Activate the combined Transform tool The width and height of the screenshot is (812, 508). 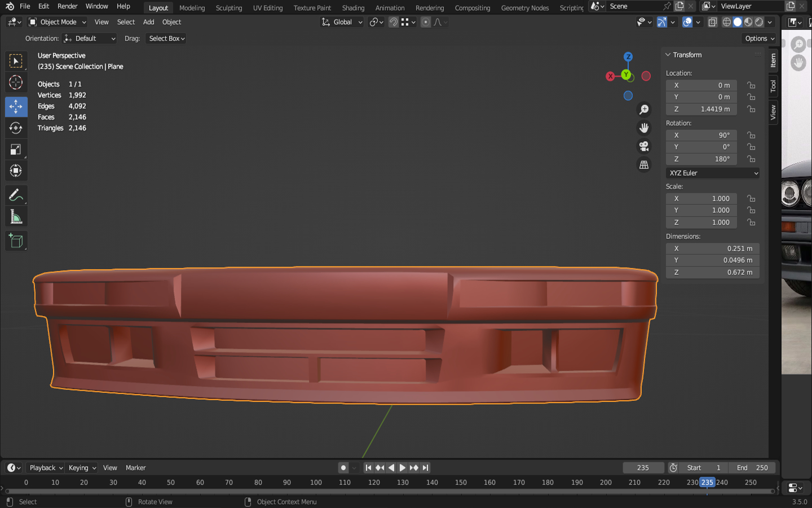click(x=16, y=171)
